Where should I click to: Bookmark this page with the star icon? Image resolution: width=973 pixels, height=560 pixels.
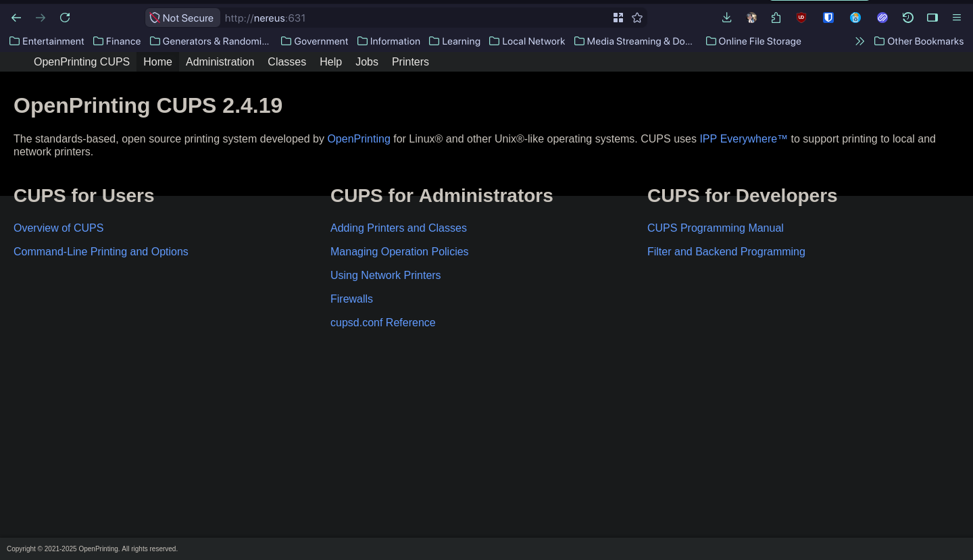pyautogui.click(x=637, y=18)
